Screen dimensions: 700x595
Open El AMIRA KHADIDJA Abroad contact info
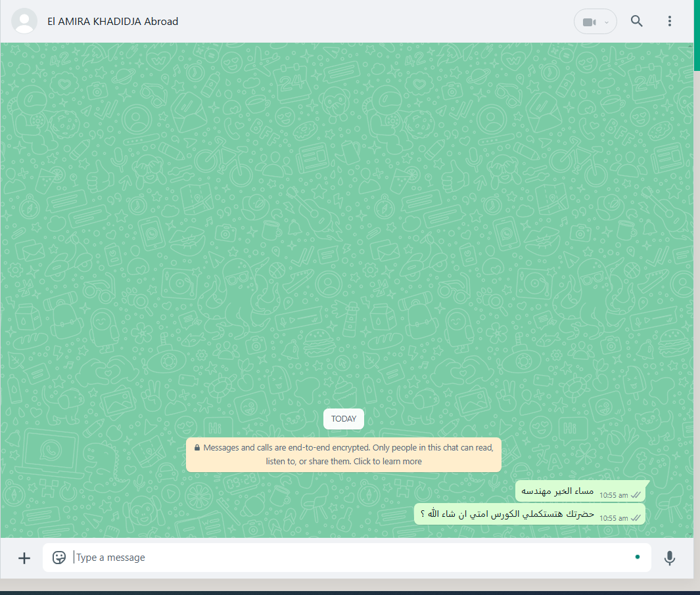point(112,22)
